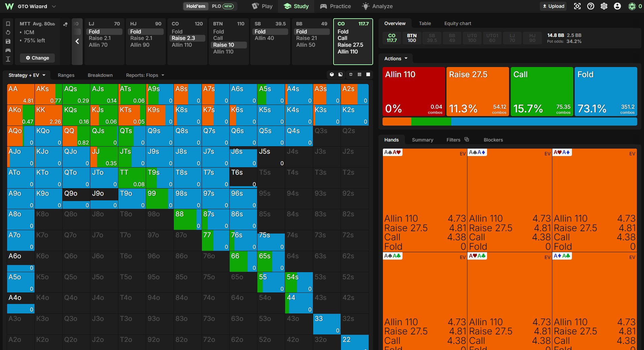Switch to the Equity chart tab

point(458,23)
